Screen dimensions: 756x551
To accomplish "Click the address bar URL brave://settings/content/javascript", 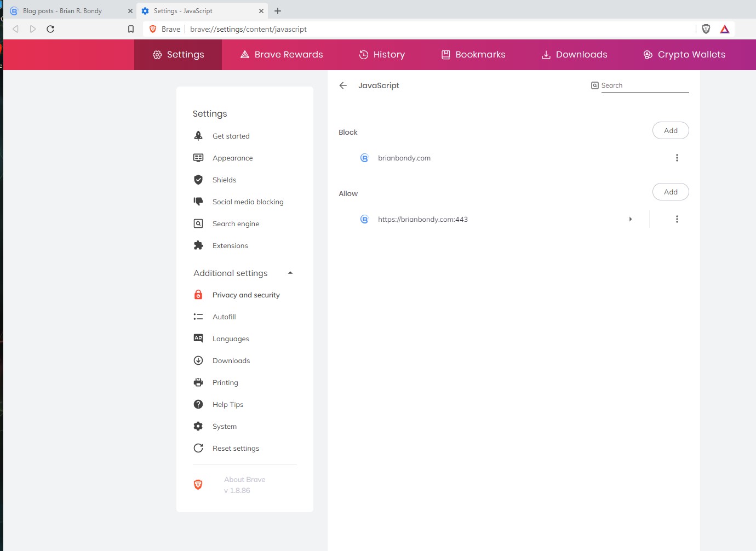I will pyautogui.click(x=248, y=29).
